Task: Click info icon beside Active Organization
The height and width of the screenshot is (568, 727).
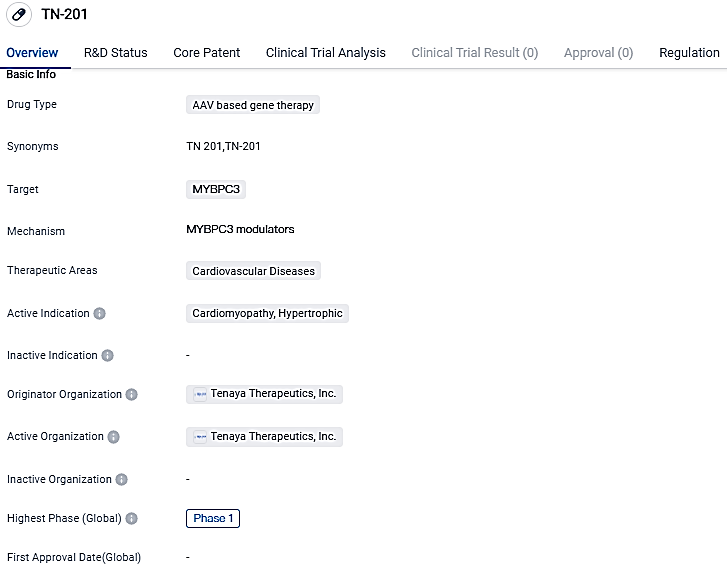Action: coord(113,437)
